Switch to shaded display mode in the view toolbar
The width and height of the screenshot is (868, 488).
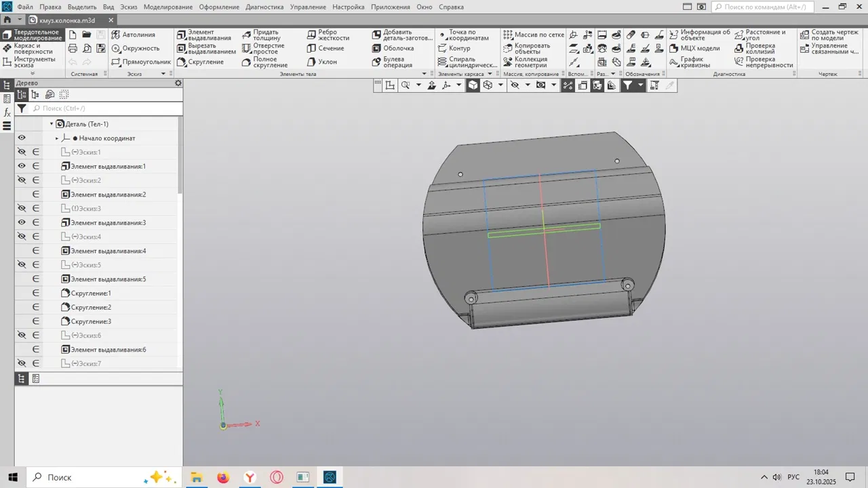pos(473,85)
